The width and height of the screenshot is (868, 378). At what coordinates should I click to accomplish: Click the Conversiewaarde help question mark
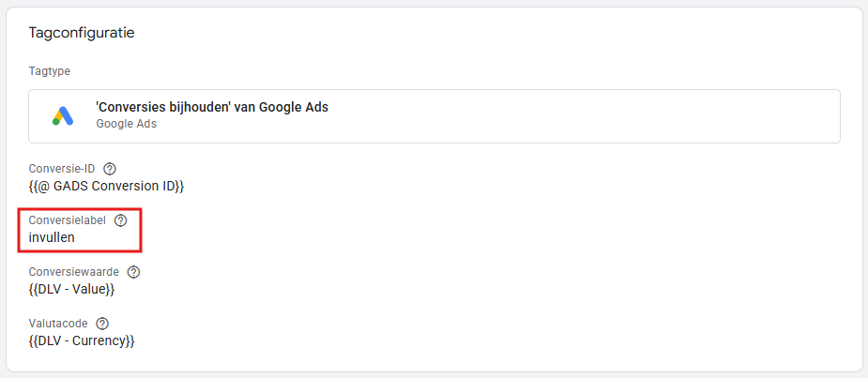133,272
